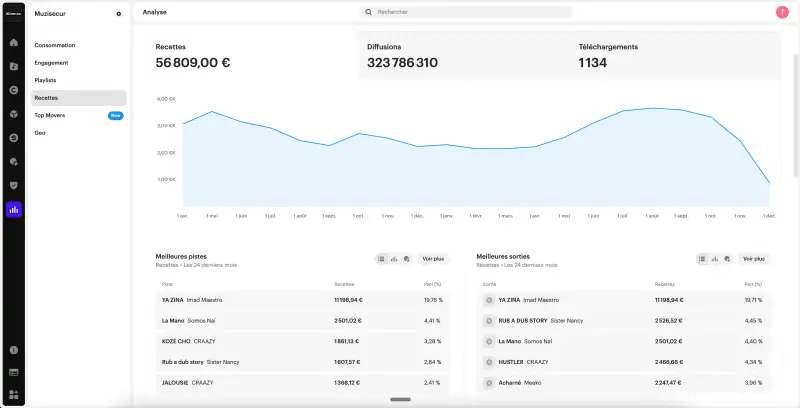Click the settings gear beside Muzisecur
This screenshot has width=800, height=408.
click(x=119, y=14)
